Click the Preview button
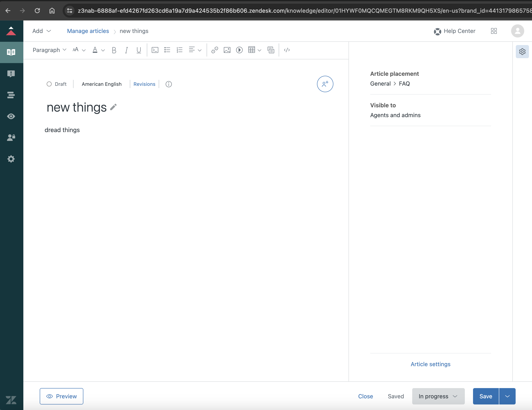The image size is (532, 410). coord(61,396)
